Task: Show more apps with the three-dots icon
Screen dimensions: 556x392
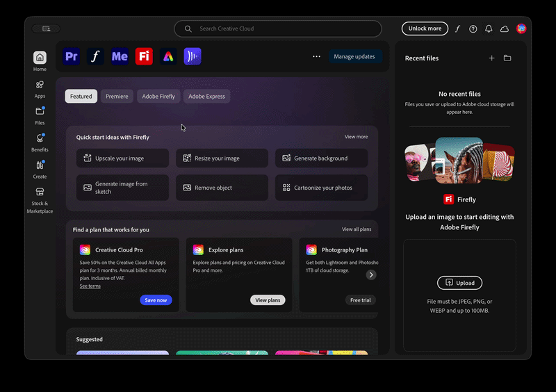Action: 316,56
